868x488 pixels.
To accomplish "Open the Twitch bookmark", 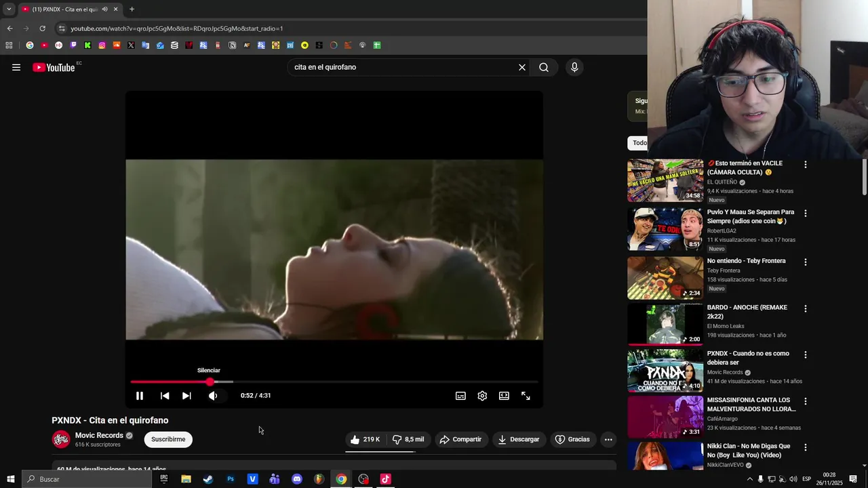I will (x=73, y=45).
